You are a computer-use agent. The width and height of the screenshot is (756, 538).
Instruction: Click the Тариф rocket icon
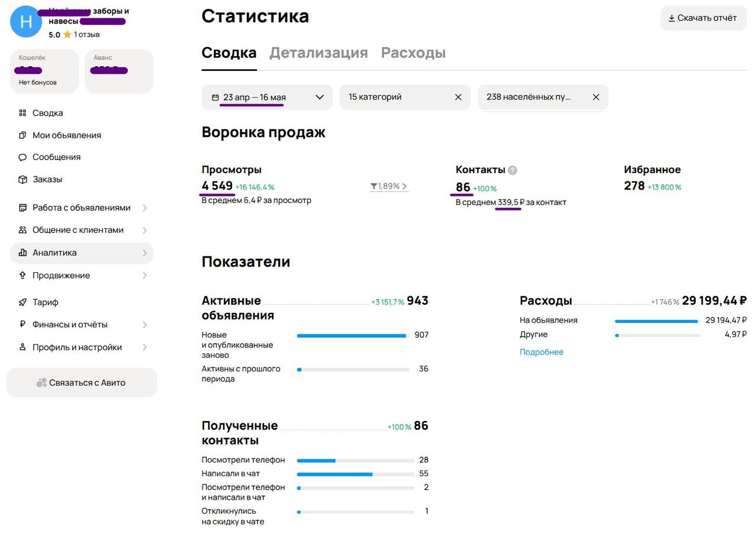point(22,302)
